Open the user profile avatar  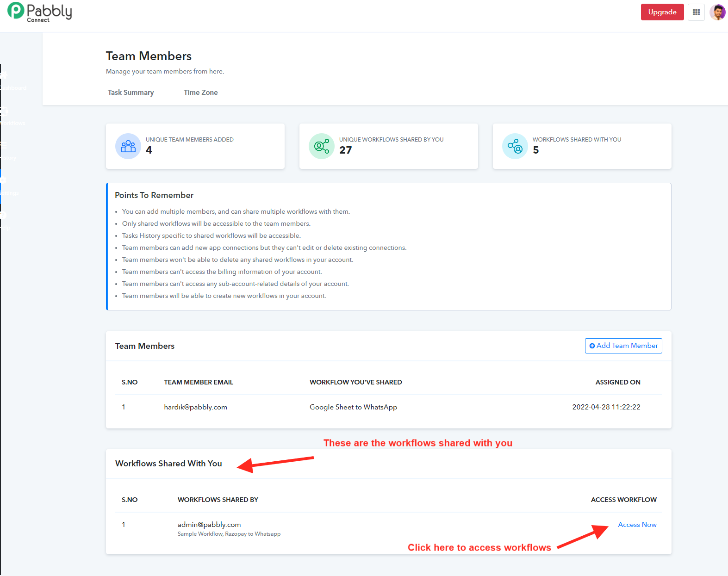click(x=717, y=12)
